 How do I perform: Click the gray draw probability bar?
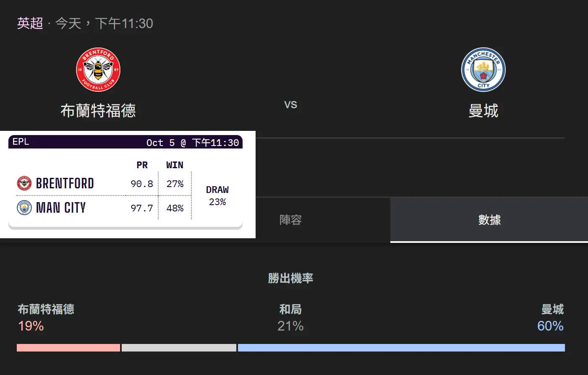pos(179,348)
